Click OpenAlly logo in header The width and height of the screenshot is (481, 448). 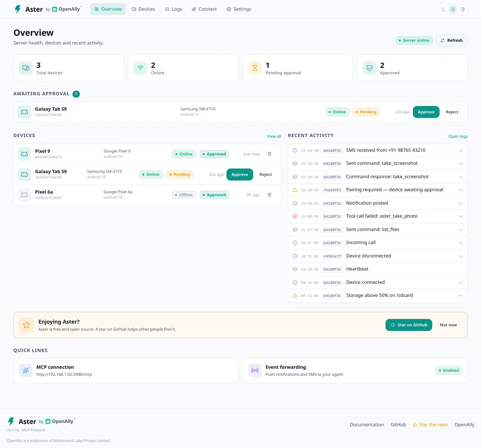click(67, 9)
